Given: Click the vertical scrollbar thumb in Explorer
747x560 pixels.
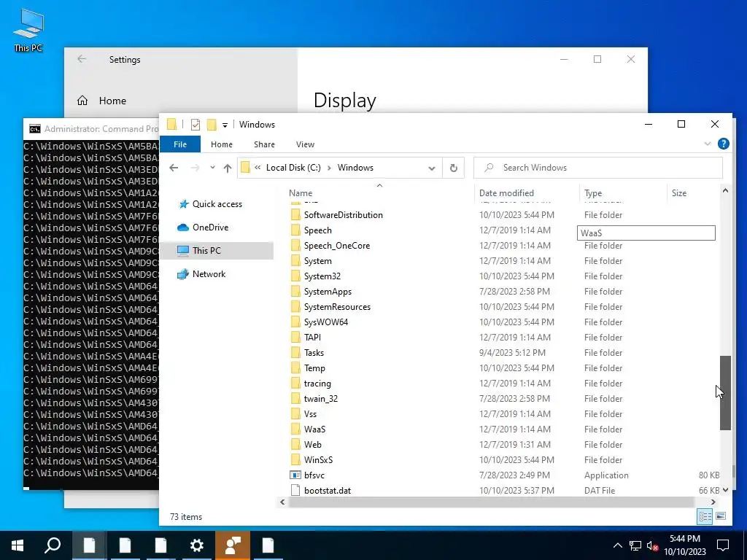Looking at the screenshot, I should pyautogui.click(x=725, y=393).
